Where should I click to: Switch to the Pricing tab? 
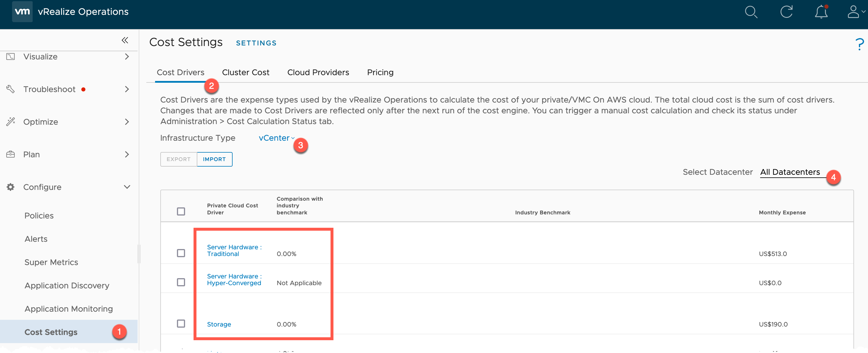(x=380, y=73)
